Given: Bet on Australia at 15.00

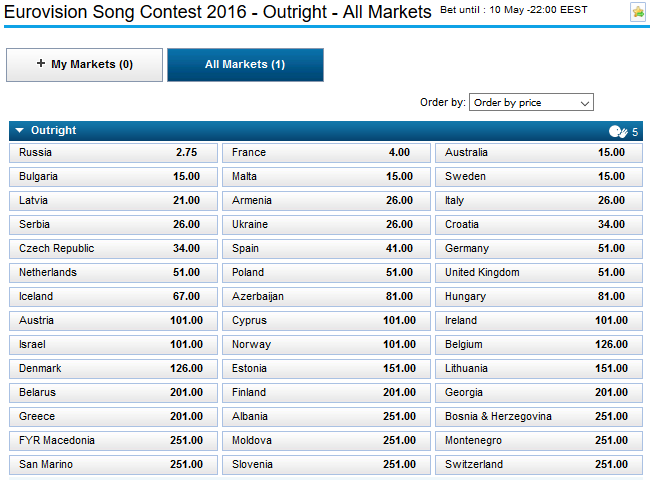Looking at the screenshot, I should tap(537, 153).
